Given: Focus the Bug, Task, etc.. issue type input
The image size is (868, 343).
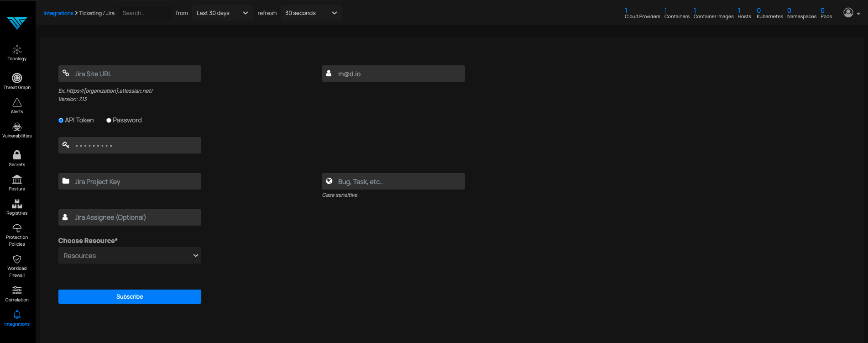Looking at the screenshot, I should tap(393, 181).
